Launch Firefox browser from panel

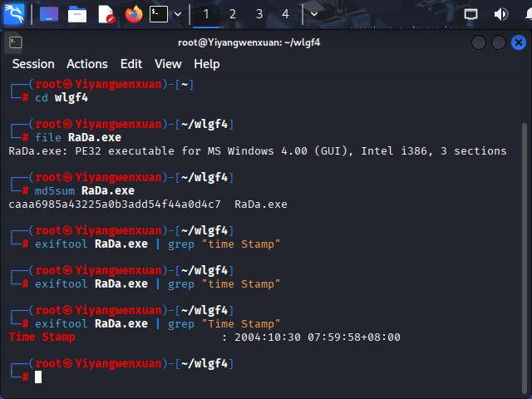134,14
